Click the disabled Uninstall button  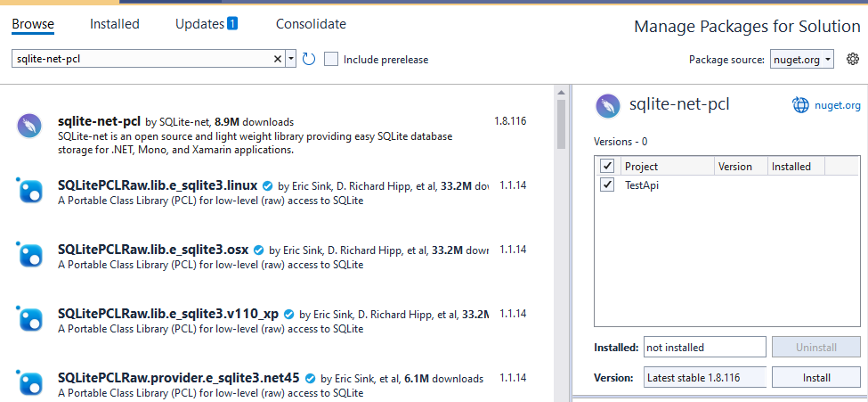coord(816,347)
